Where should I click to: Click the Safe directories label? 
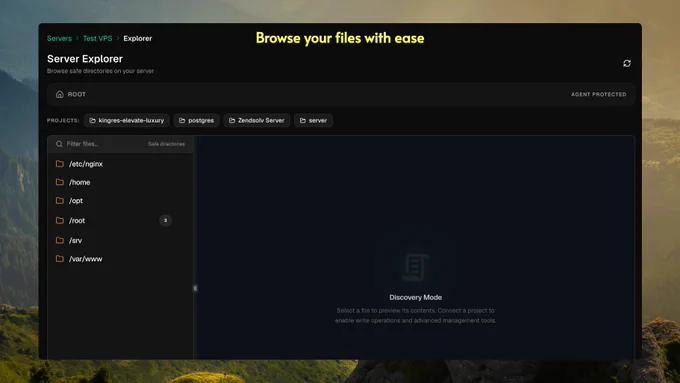167,144
